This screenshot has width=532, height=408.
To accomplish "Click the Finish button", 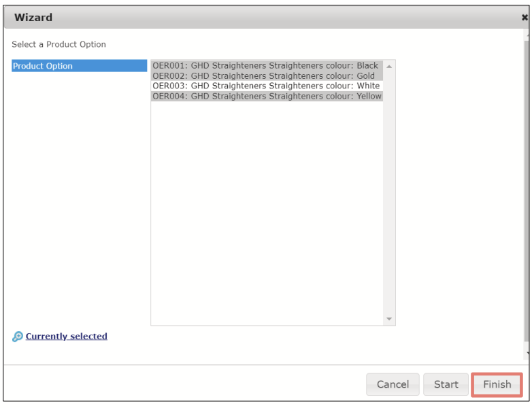I will [x=497, y=384].
